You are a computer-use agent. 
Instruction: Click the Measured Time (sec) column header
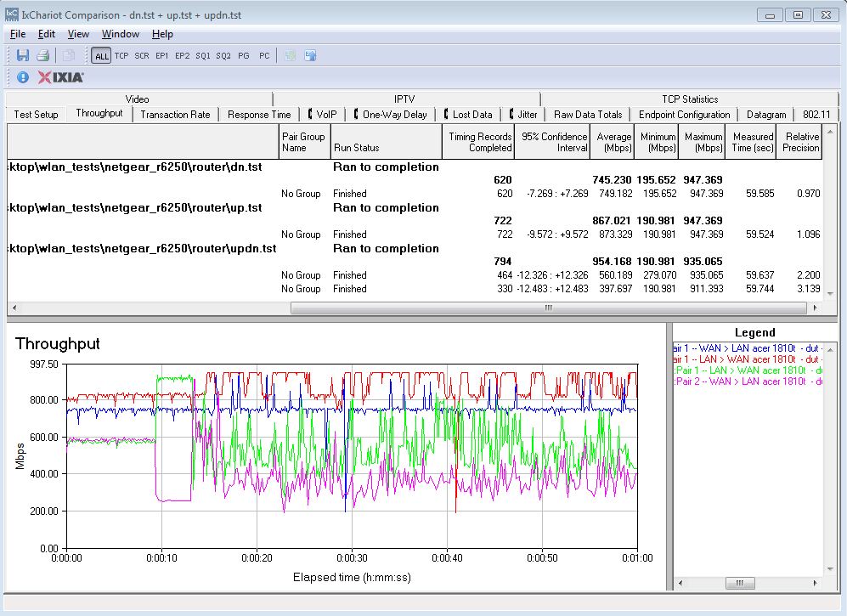point(750,142)
